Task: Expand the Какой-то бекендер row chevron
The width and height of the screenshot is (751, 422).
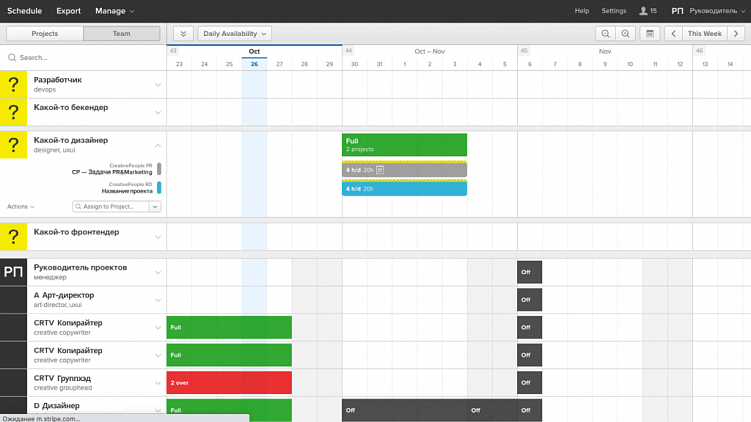Action: [x=158, y=113]
